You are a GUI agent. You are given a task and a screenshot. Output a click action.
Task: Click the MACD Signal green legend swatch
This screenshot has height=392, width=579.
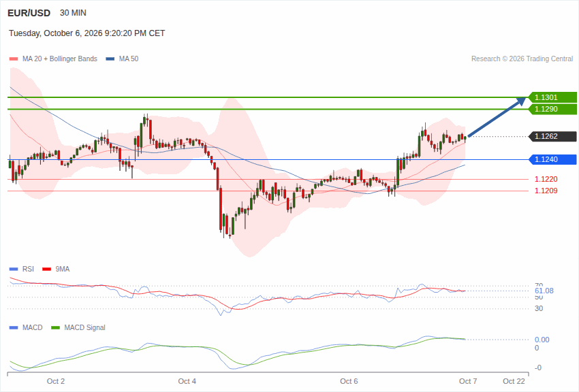(55, 327)
